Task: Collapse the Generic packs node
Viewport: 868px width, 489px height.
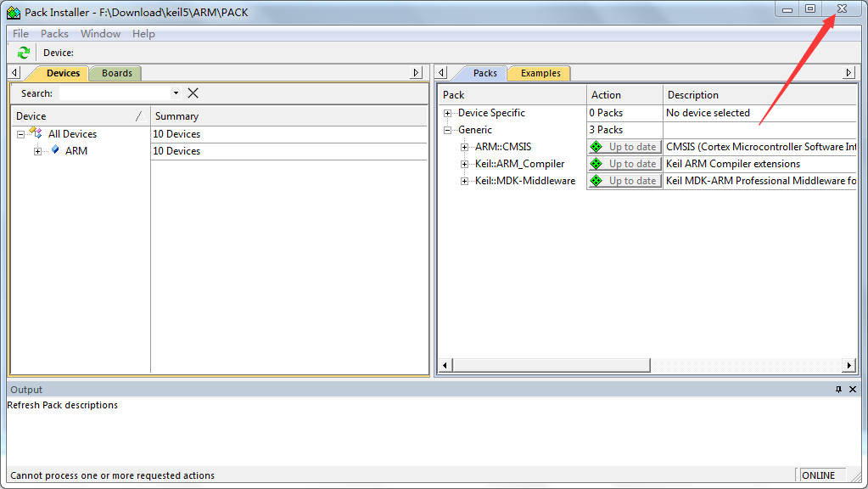Action: tap(447, 130)
